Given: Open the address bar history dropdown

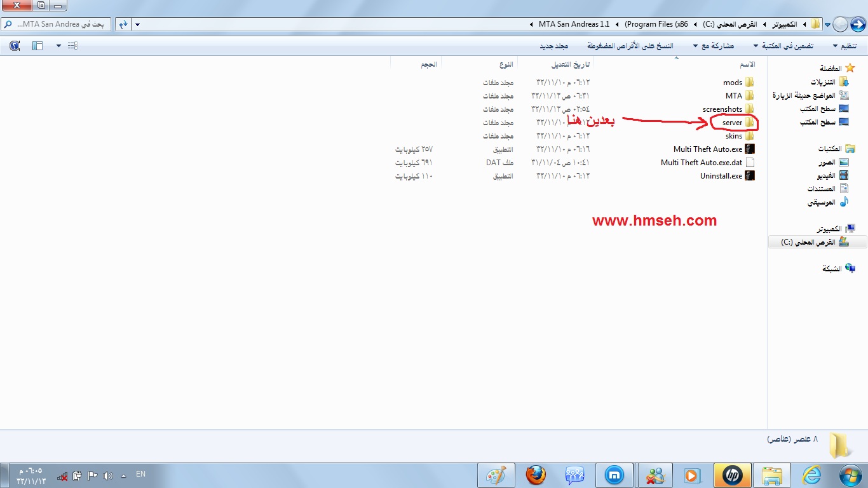Looking at the screenshot, I should tap(138, 25).
